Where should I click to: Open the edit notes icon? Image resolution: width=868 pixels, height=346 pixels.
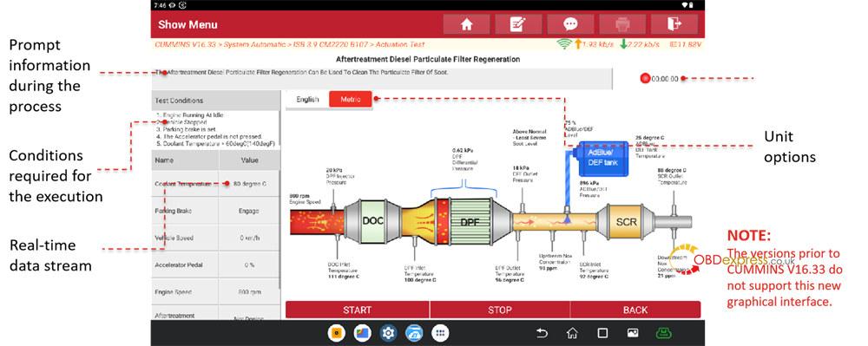[519, 24]
